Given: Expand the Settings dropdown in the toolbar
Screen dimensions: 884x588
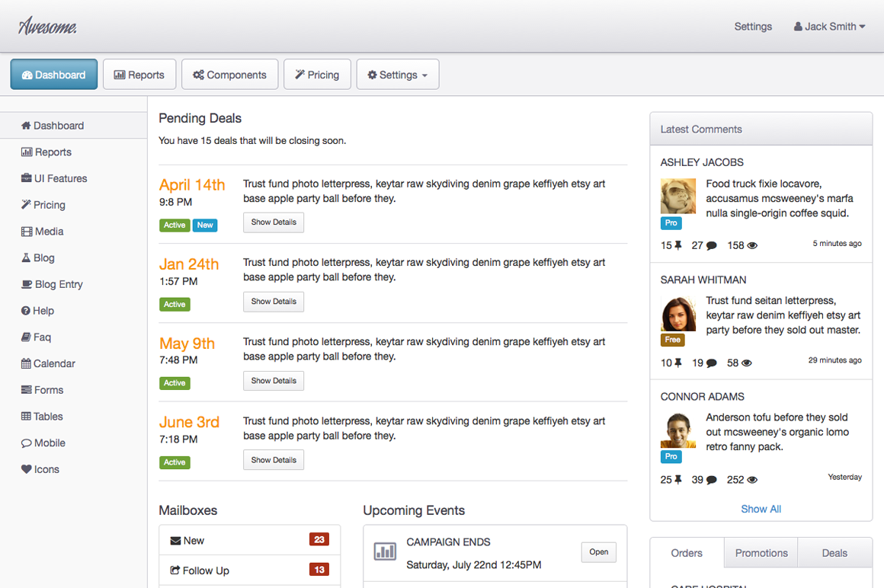Looking at the screenshot, I should coord(397,75).
